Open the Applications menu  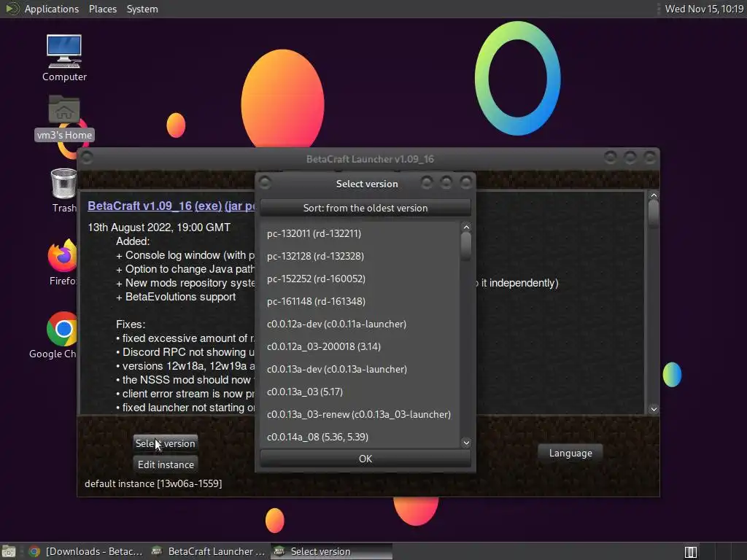[52, 9]
